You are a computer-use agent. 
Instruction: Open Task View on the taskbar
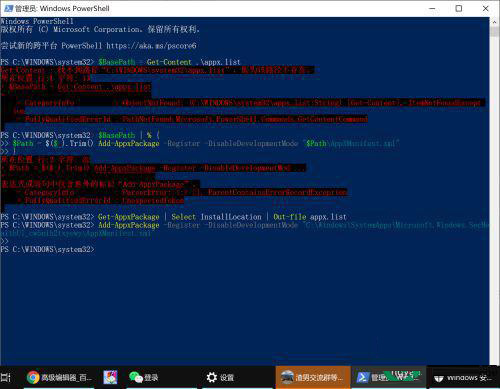pos(6,377)
